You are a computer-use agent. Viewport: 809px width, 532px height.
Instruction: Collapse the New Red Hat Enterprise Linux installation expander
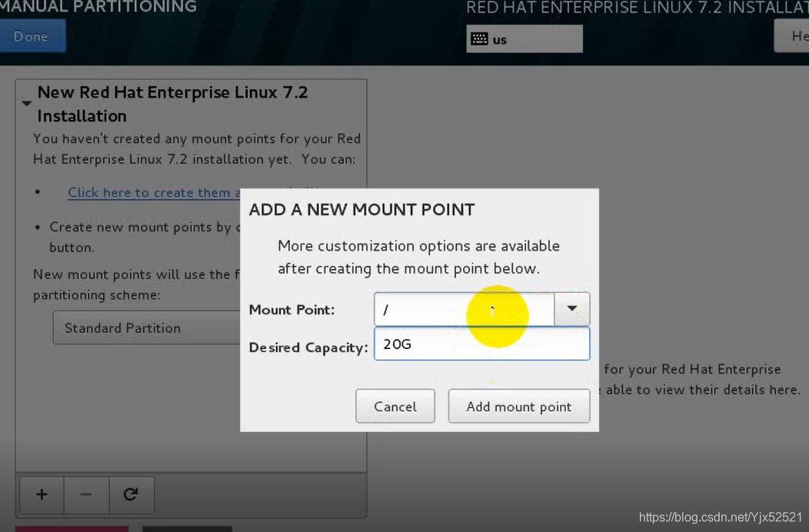tap(27, 103)
